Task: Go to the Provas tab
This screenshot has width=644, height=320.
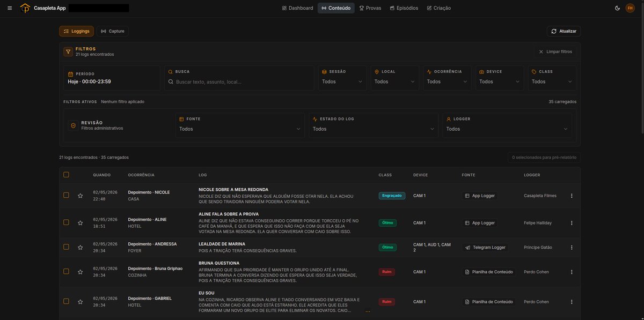Action: coord(370,8)
